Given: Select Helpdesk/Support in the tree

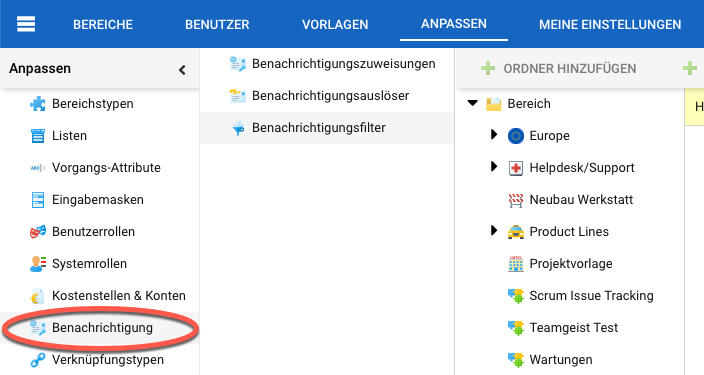Looking at the screenshot, I should (582, 168).
